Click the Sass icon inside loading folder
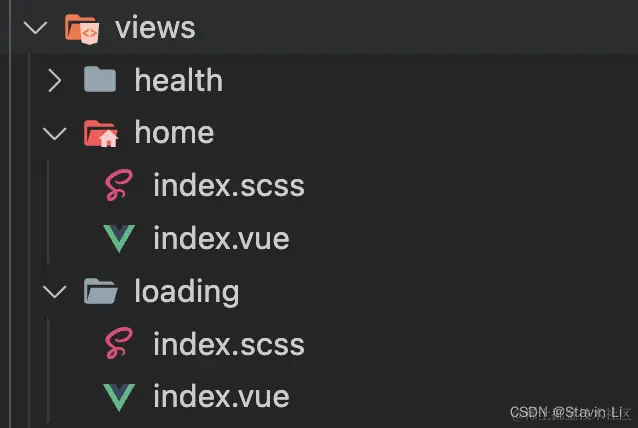The height and width of the screenshot is (428, 638). coord(119,343)
